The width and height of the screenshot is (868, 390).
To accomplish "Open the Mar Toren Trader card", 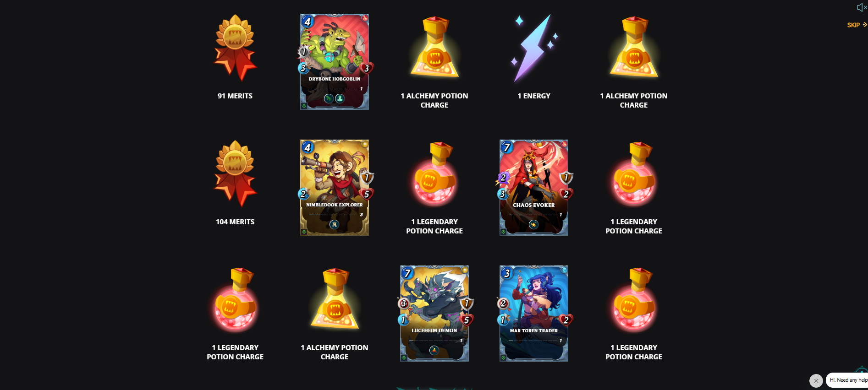I will (x=534, y=314).
